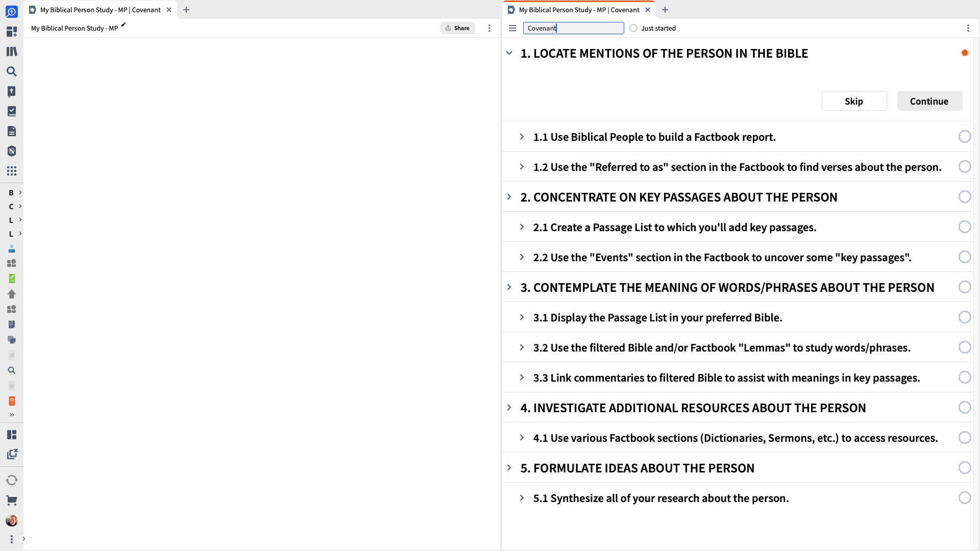Click the blue stacked shortcut icon
The width and height of the screenshot is (980, 551).
pos(11,248)
